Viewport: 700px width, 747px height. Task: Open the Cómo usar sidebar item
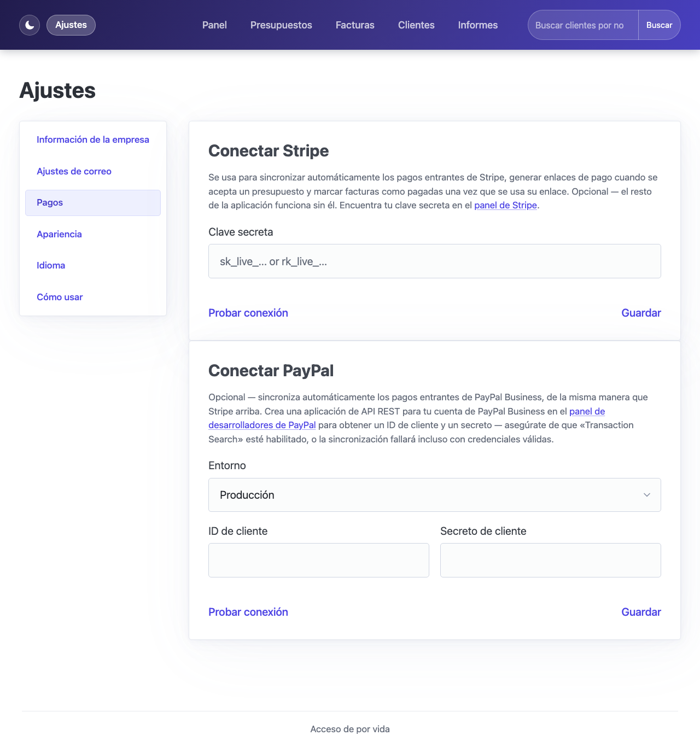click(x=93, y=297)
